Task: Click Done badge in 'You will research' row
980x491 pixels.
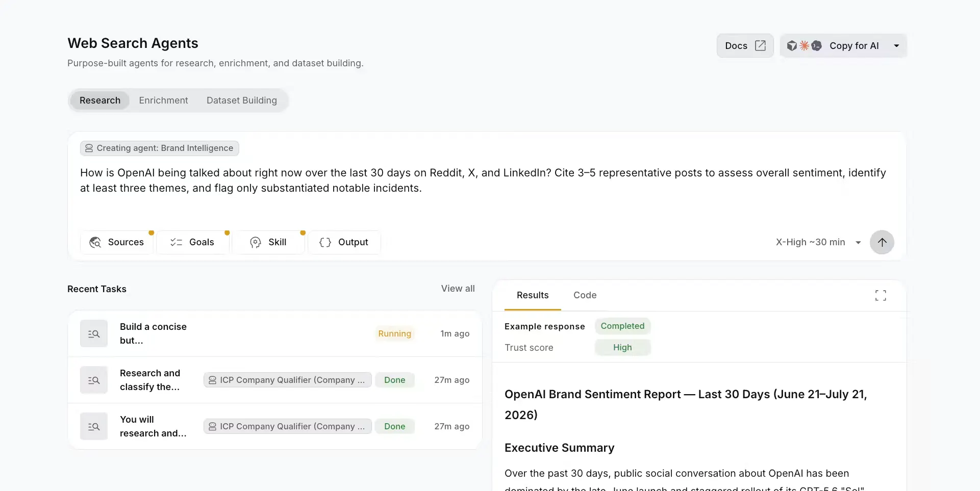Action: (x=394, y=426)
